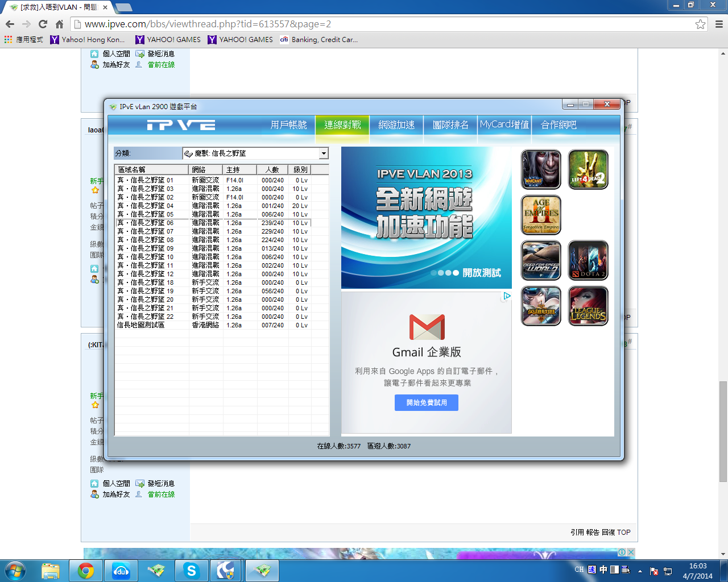Bookmark this page with the star icon

(x=700, y=24)
